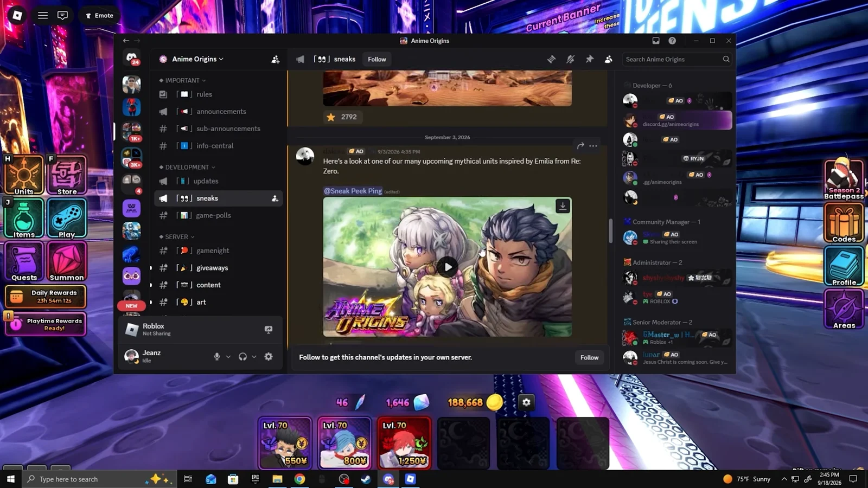Open headphones output options arrow
Viewport: 868px width, 488px height.
point(254,356)
